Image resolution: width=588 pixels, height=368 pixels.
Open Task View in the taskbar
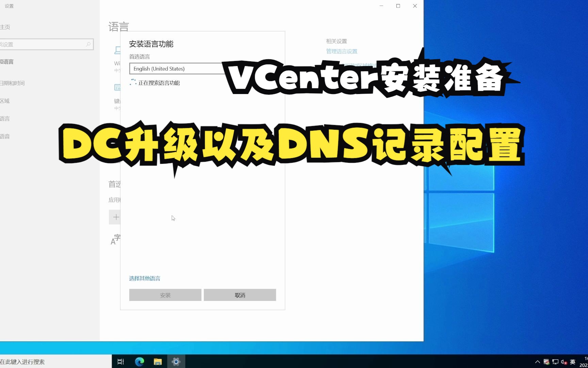121,362
